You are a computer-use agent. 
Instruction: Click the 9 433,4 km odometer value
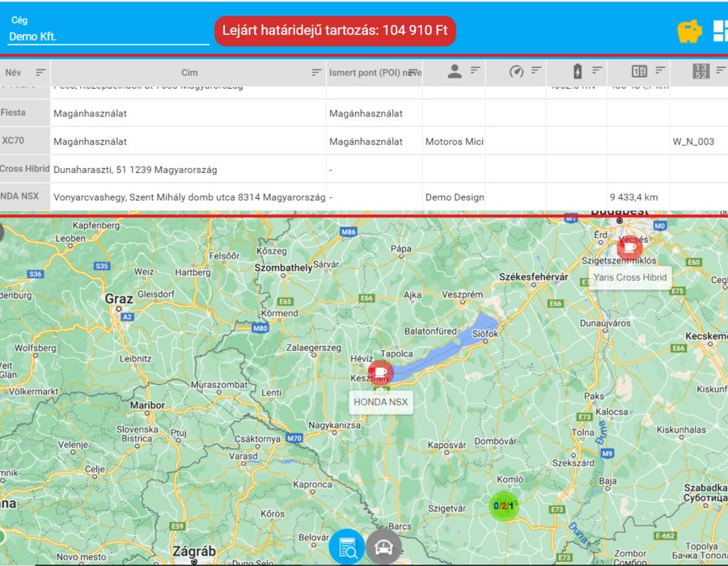pyautogui.click(x=633, y=197)
